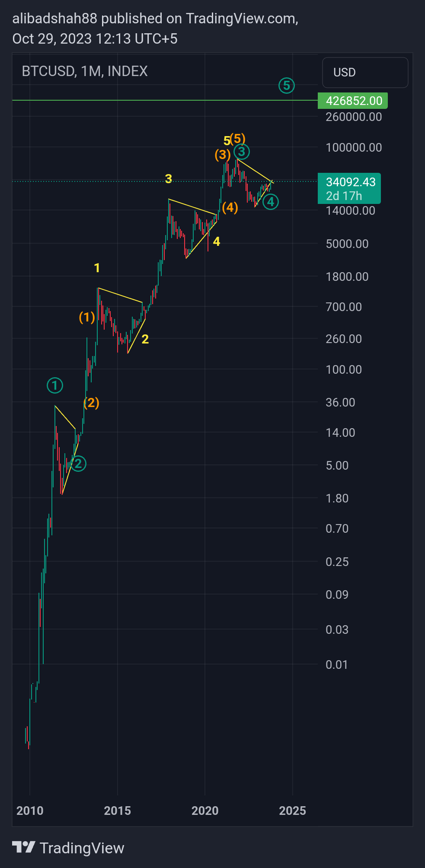Click the orange (1) wave label
This screenshot has height=868, width=425.
coord(87,318)
